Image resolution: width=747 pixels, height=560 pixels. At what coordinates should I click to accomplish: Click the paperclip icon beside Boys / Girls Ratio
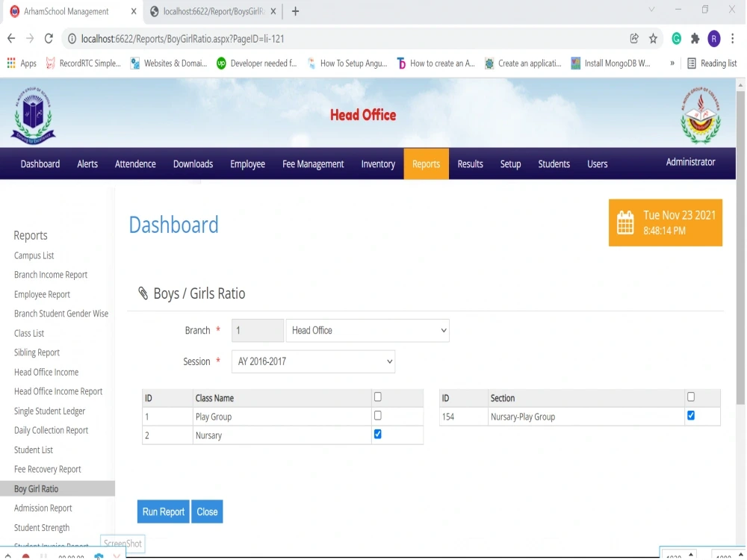click(143, 293)
